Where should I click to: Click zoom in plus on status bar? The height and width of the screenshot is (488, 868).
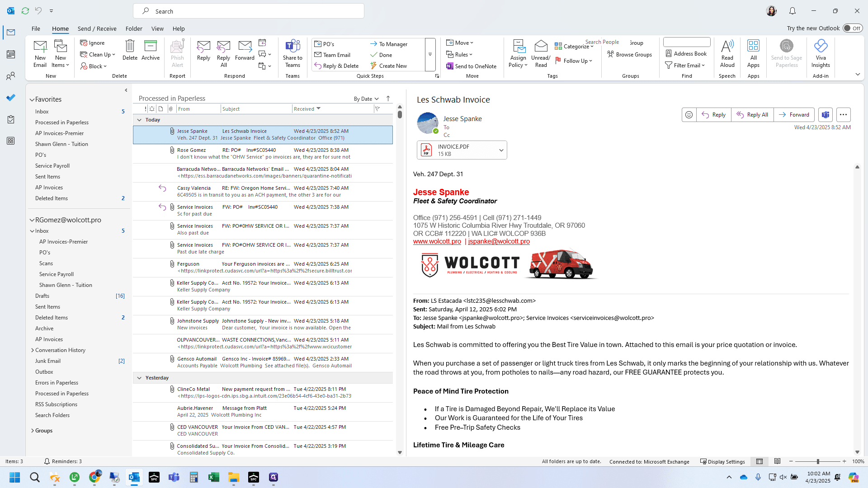pos(844,461)
